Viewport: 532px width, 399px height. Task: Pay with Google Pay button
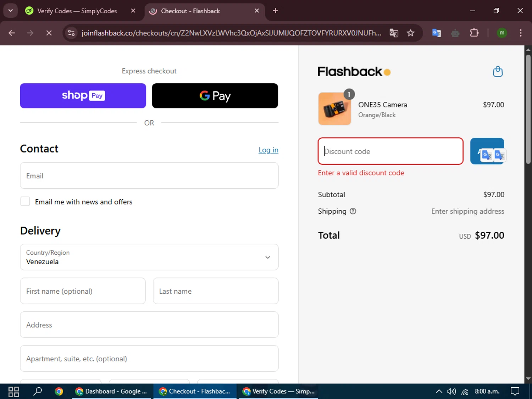tap(215, 96)
